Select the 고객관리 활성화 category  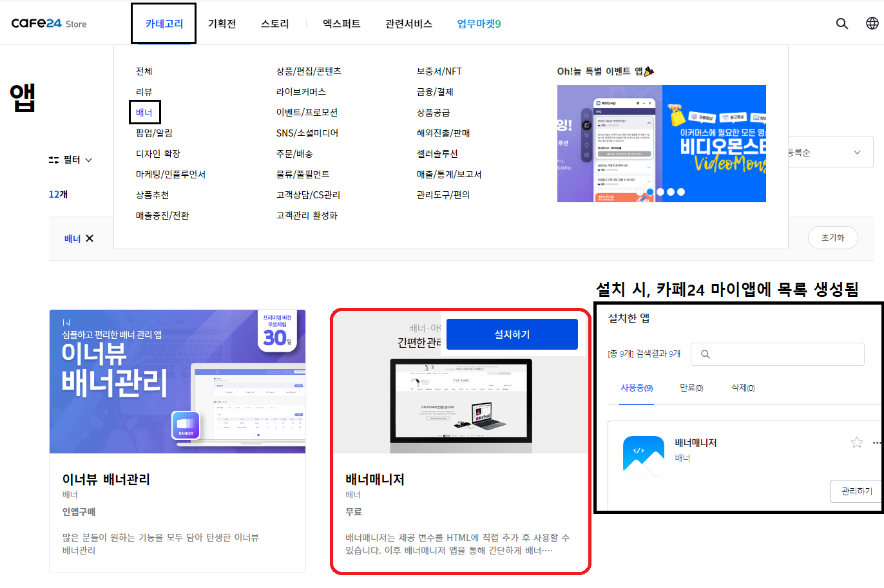point(307,215)
